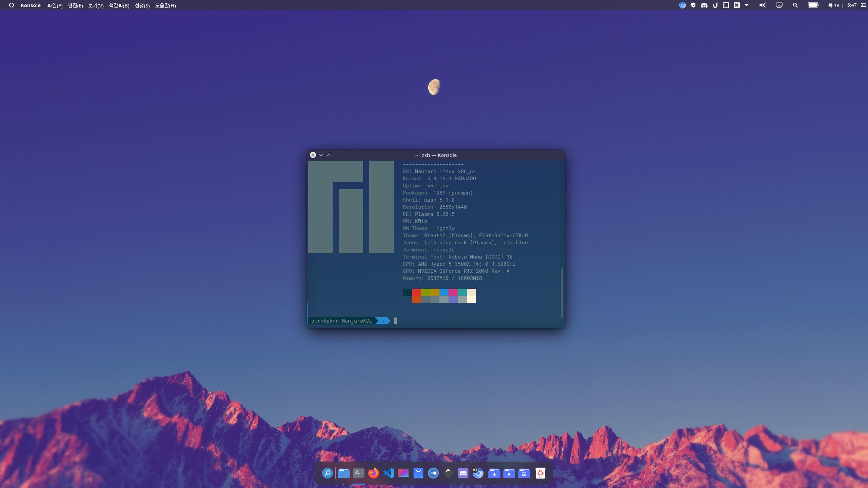
Task: Open the toggle-switch settings app in dock
Action: 433,473
